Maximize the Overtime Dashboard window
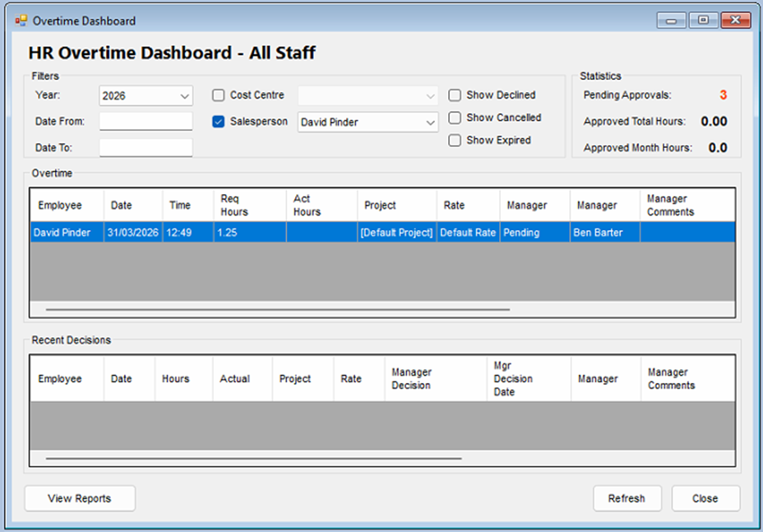 703,20
